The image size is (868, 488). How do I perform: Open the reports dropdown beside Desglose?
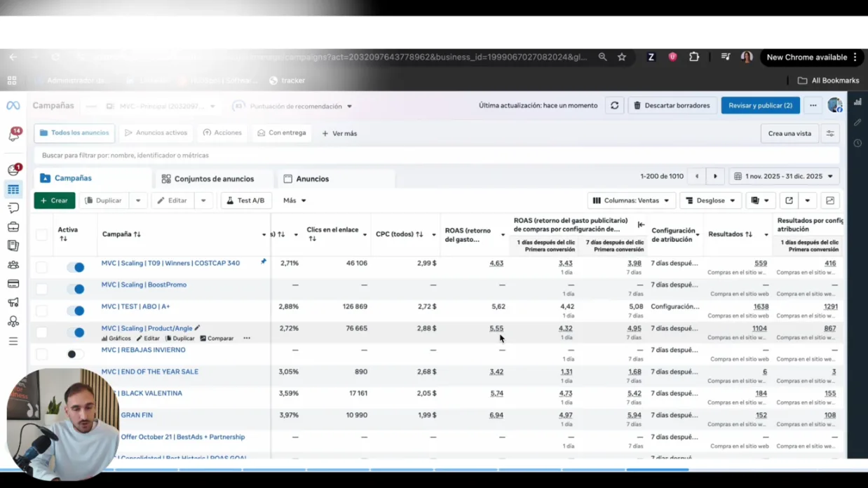click(760, 201)
